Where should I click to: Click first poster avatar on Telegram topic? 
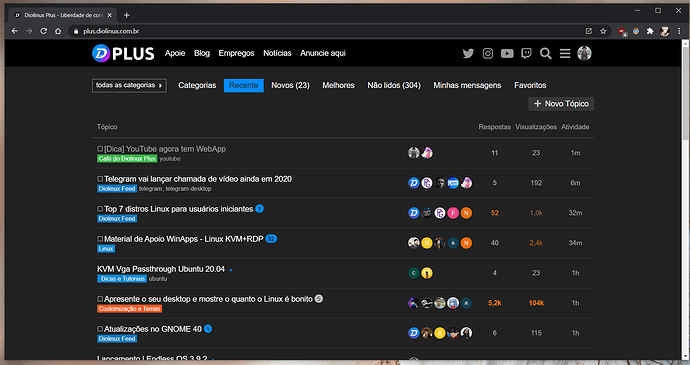tap(414, 183)
